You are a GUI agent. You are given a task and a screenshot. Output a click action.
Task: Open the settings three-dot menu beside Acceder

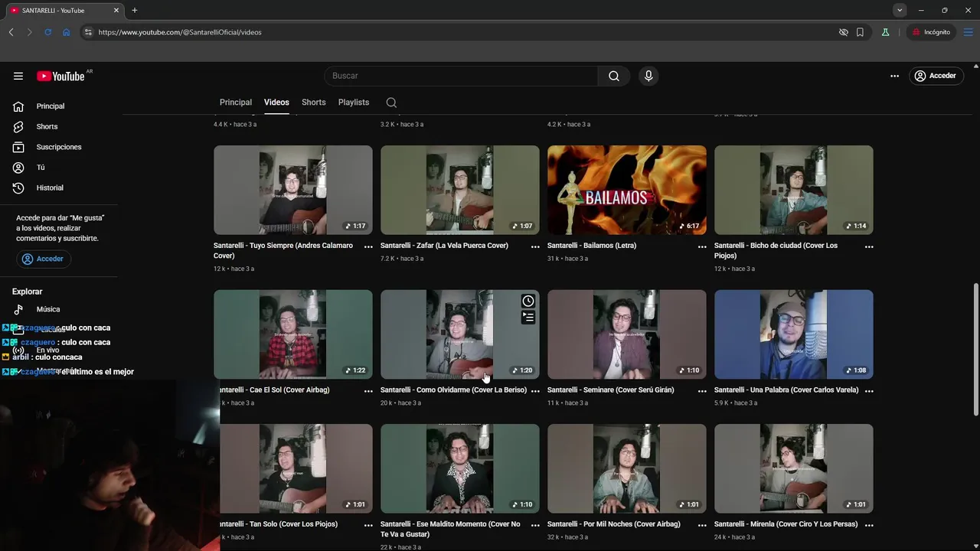pyautogui.click(x=894, y=76)
